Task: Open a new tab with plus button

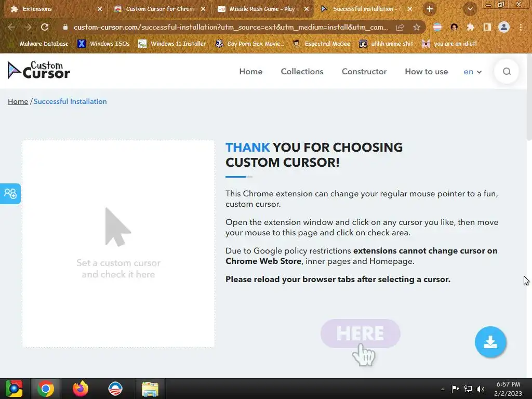Action: tap(430, 9)
